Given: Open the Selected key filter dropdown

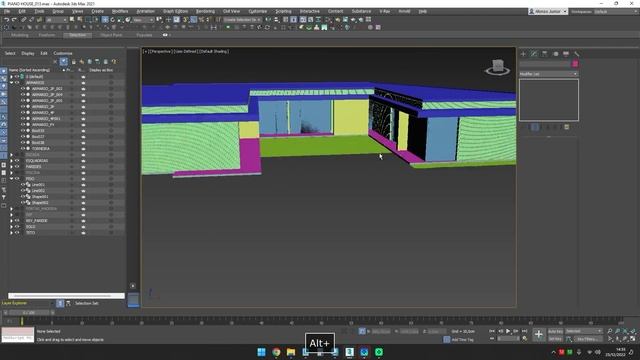Looking at the screenshot, I should [584, 331].
